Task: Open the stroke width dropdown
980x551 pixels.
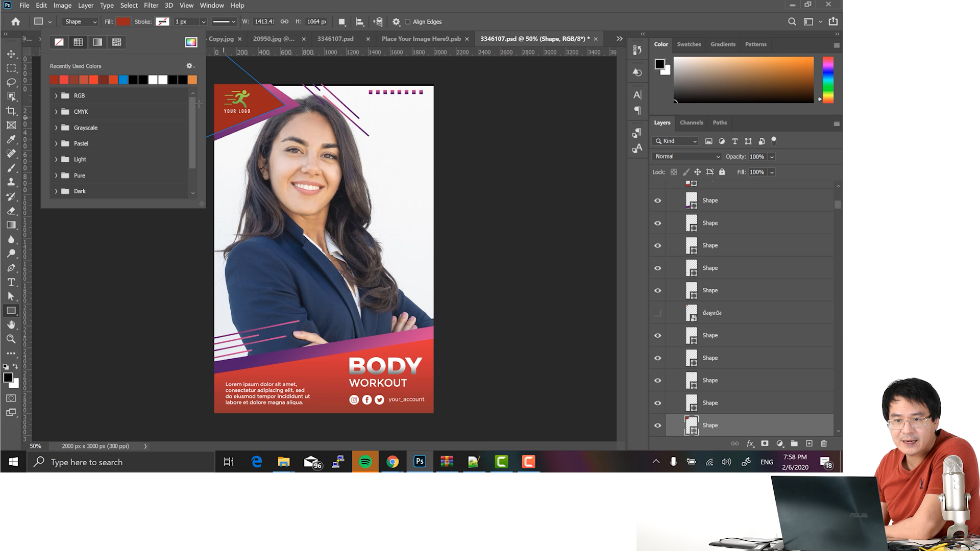Action: [203, 22]
